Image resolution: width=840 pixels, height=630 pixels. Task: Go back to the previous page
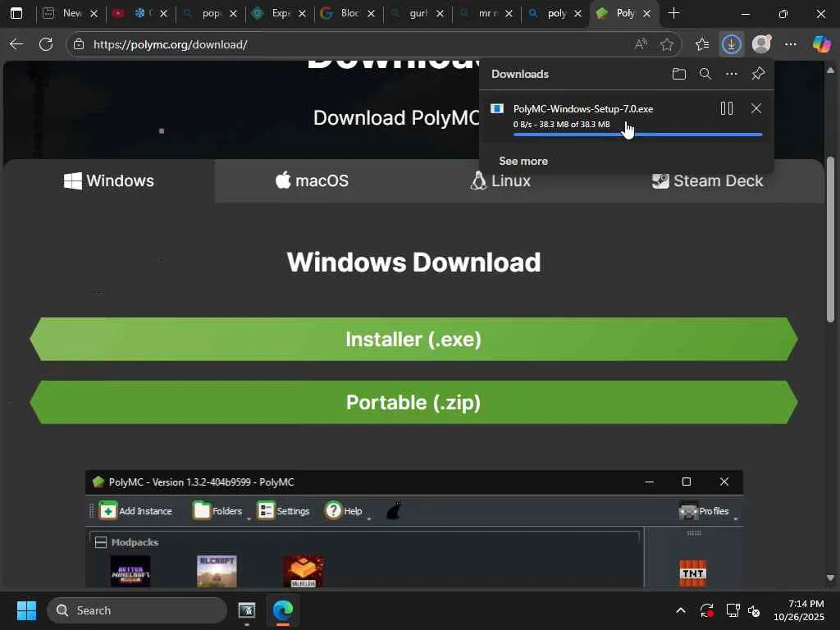[x=16, y=44]
